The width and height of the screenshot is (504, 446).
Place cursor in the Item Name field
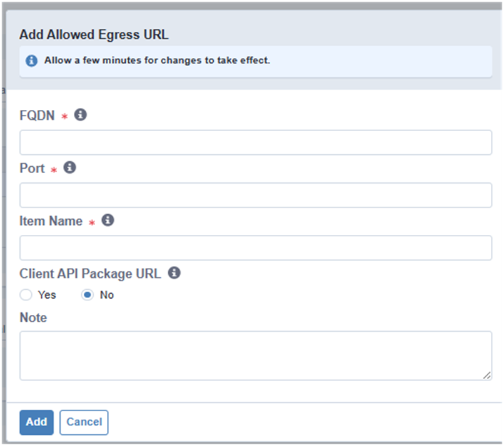pyautogui.click(x=256, y=248)
